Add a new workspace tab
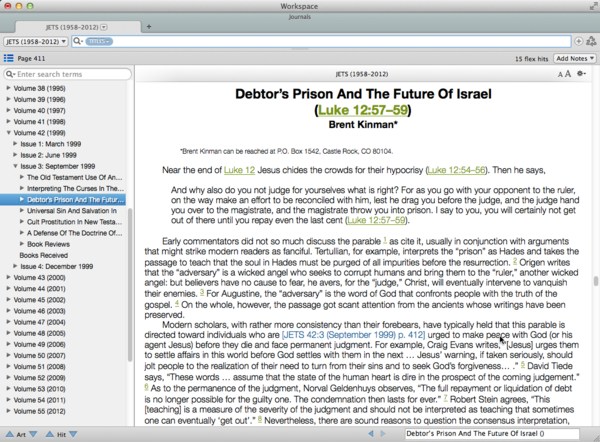600x442 pixels. [149, 26]
